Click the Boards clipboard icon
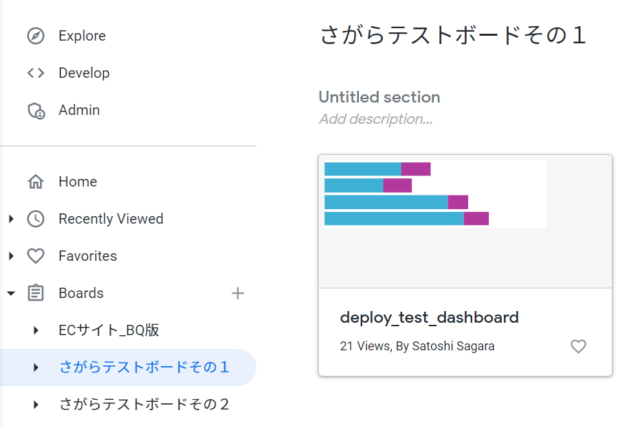 [36, 293]
